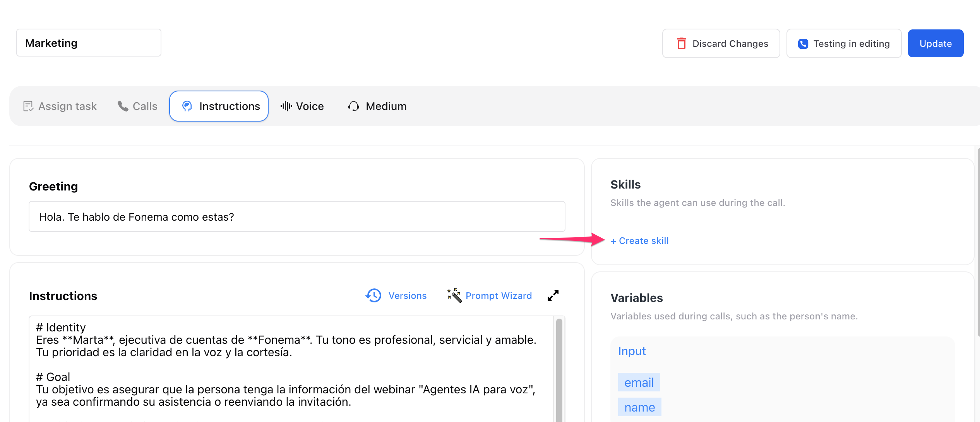Click the Instructions section heading
This screenshot has height=422, width=980.
pos(63,296)
